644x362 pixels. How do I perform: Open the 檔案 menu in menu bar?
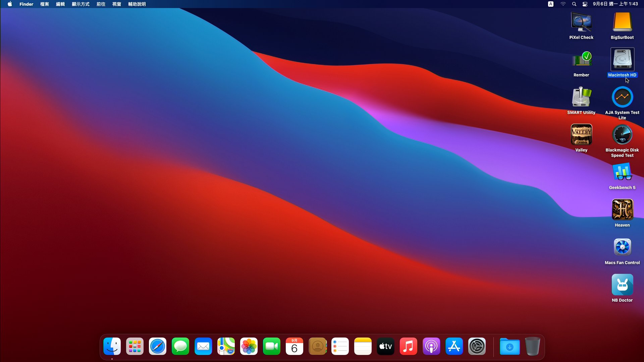pos(45,4)
